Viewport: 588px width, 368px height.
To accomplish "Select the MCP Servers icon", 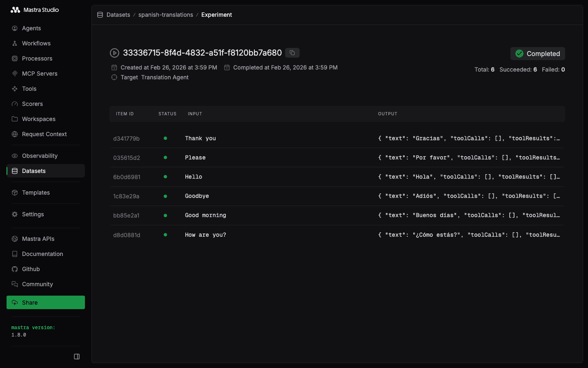I will pos(15,74).
